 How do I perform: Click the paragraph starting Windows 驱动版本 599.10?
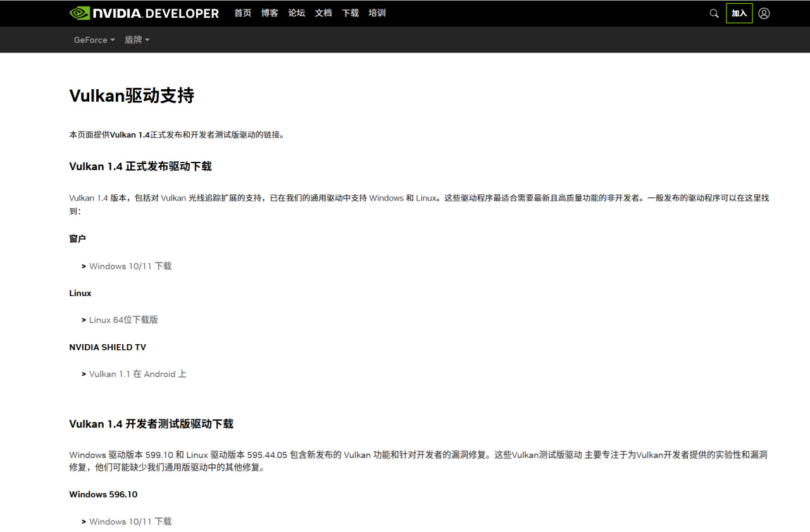418,461
